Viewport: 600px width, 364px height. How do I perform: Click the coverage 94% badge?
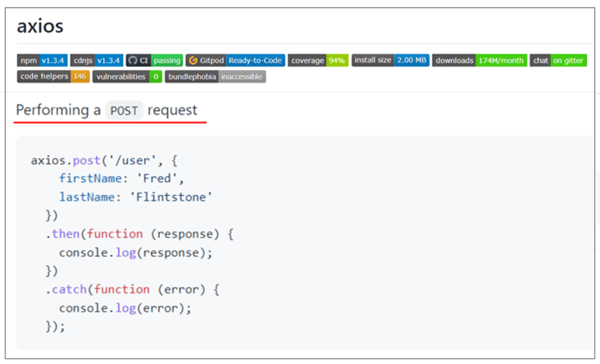coord(318,60)
